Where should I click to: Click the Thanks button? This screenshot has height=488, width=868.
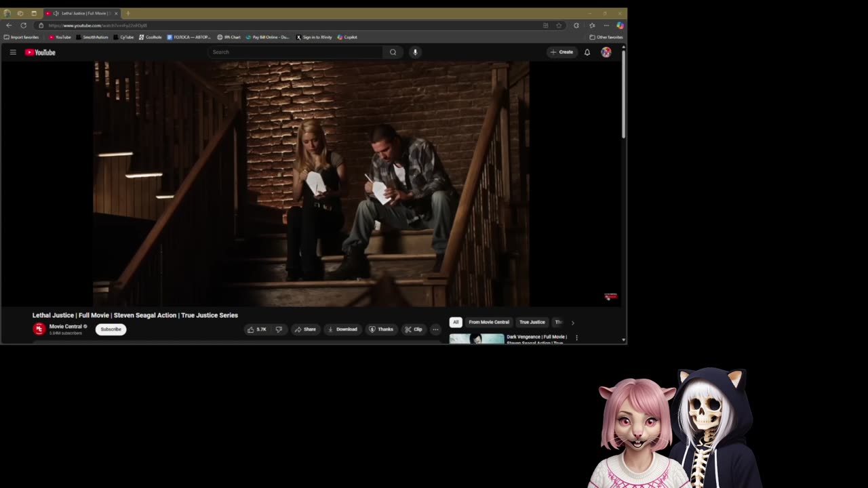381,329
